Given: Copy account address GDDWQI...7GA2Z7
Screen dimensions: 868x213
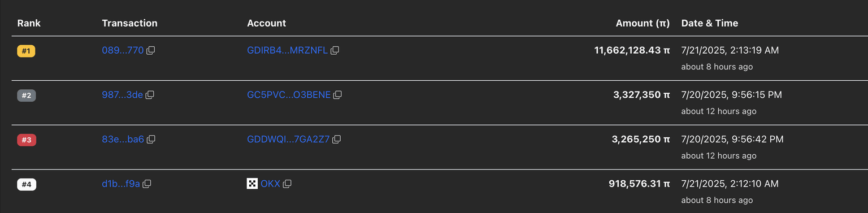Looking at the screenshot, I should click(x=336, y=139).
